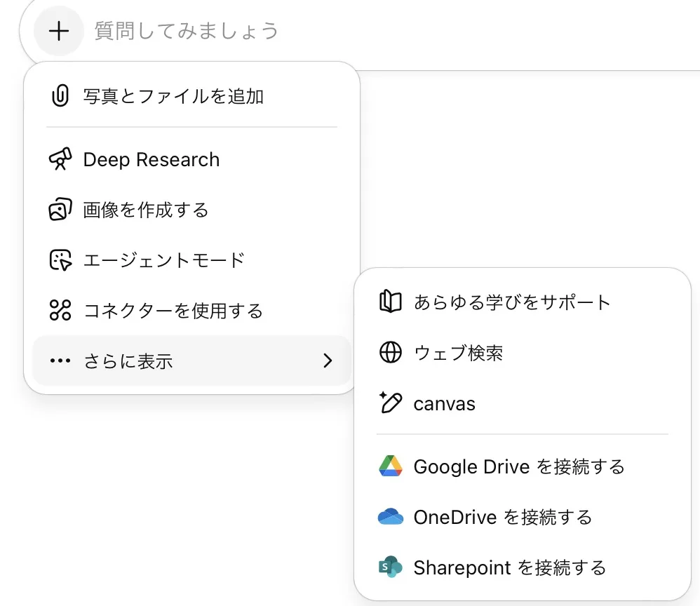Select Sharepoint を接続する option
Viewport: 700px width, 606px height.
[509, 567]
